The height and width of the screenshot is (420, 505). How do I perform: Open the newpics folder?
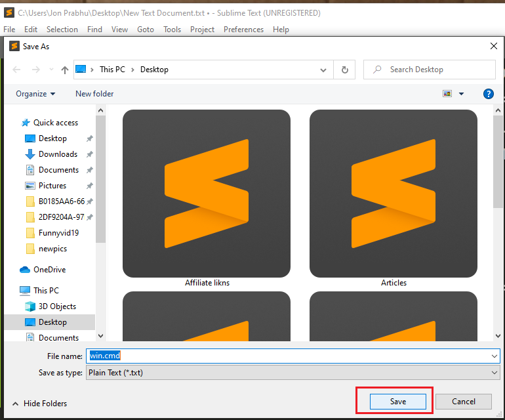pos(53,249)
